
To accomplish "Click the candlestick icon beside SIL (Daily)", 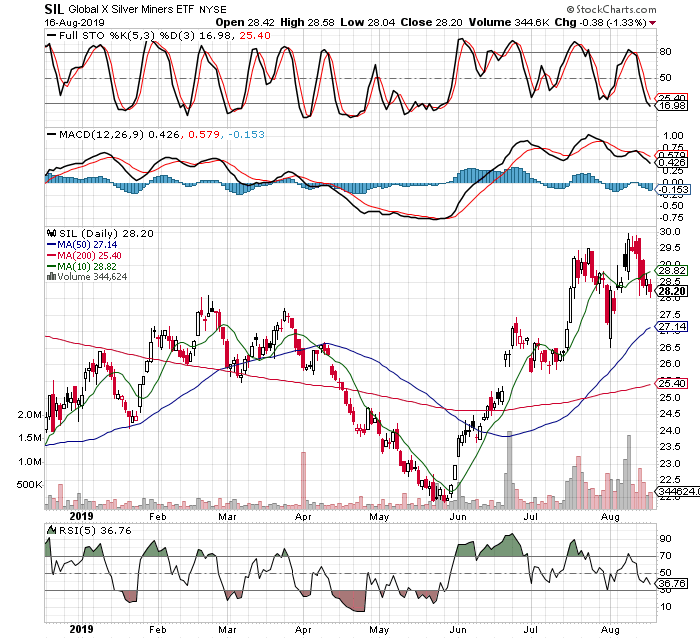I will 52,233.
